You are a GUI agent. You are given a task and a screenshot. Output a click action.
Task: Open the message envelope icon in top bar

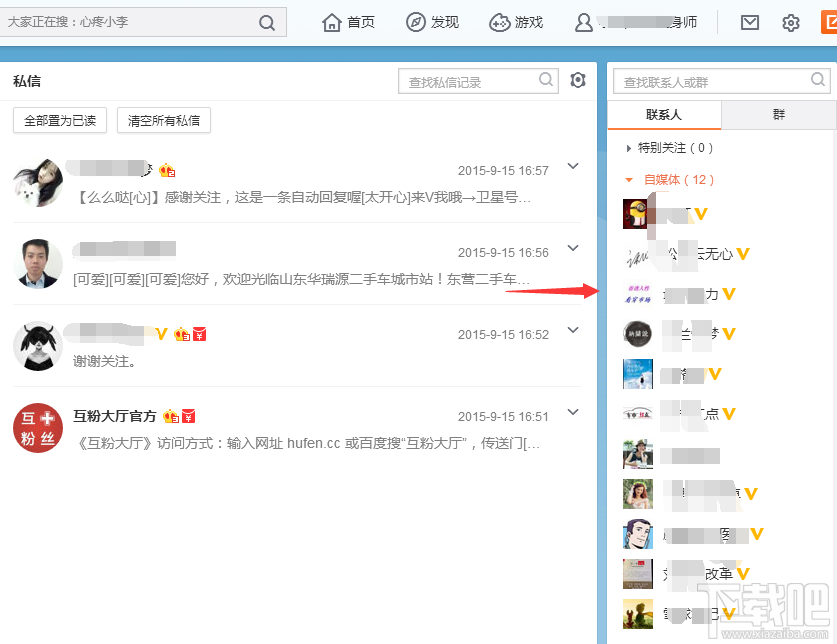coord(750,22)
